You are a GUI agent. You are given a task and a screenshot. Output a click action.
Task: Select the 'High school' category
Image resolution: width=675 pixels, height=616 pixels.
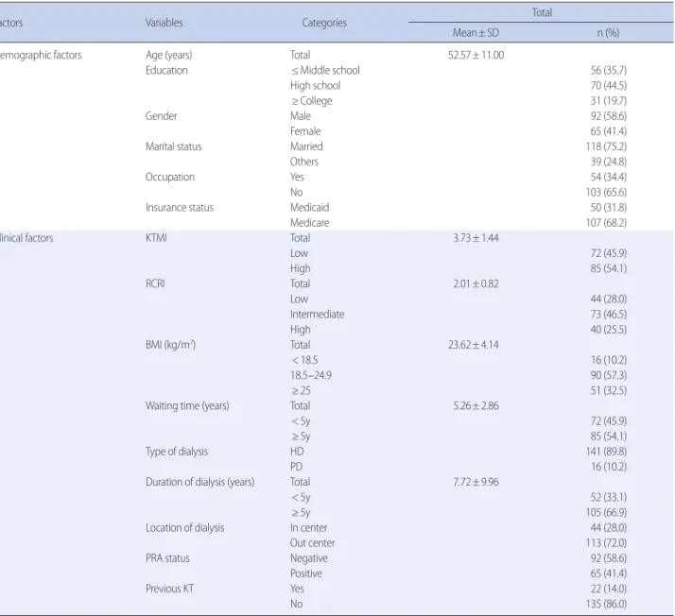click(x=315, y=86)
